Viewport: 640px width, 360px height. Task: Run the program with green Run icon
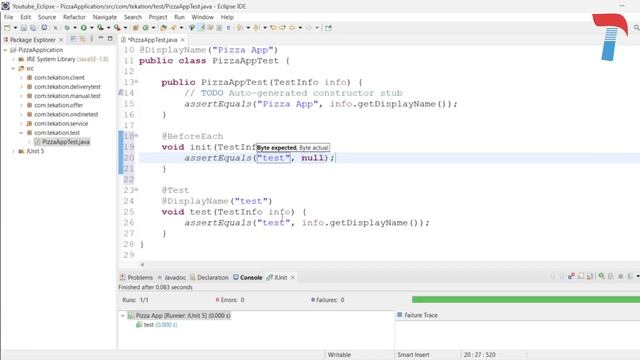click(x=83, y=28)
